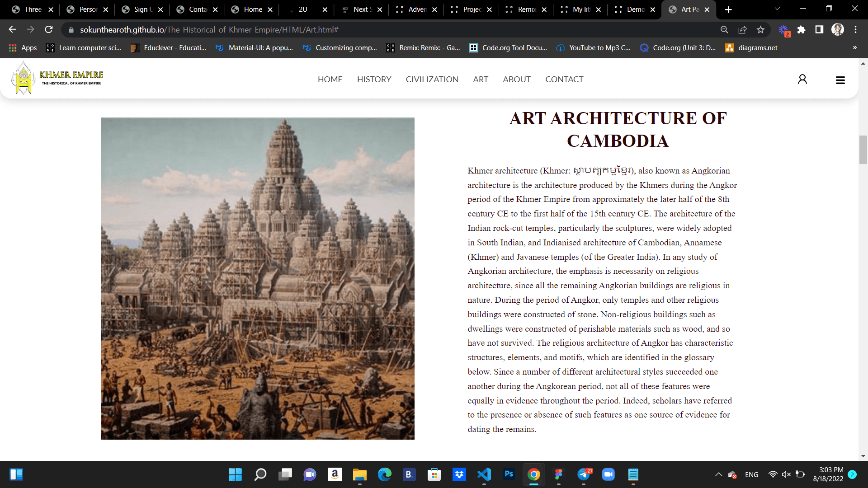Open taskbar Search
The image size is (868, 488).
(260, 474)
